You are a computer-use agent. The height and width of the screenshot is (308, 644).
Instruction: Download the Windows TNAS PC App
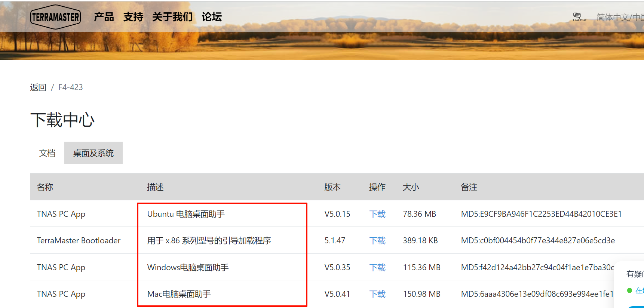(x=377, y=268)
